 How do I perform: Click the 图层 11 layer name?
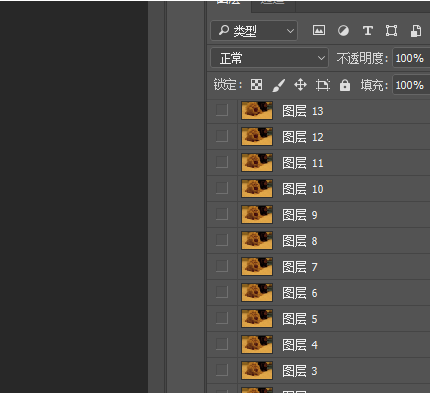303,163
